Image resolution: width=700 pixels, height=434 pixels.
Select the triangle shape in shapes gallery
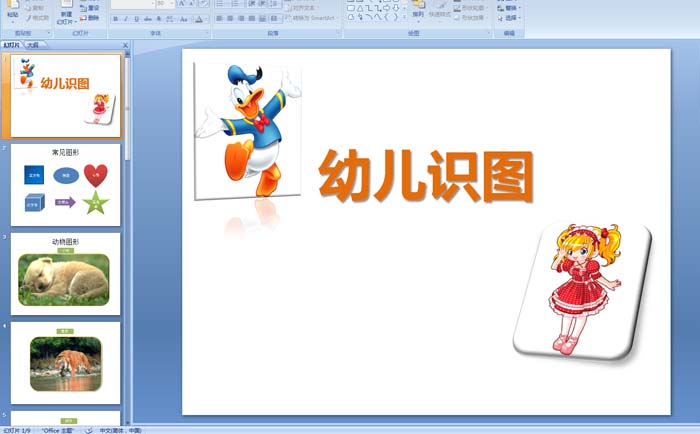[x=360, y=8]
